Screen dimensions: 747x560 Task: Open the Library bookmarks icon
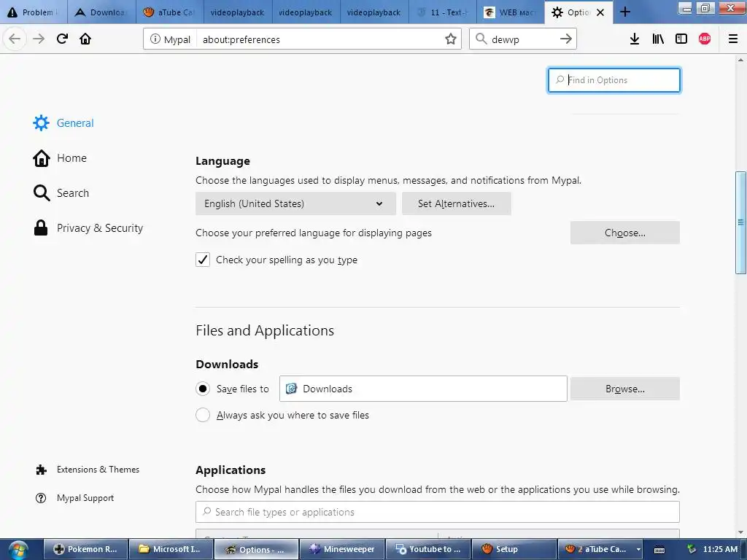(x=658, y=39)
